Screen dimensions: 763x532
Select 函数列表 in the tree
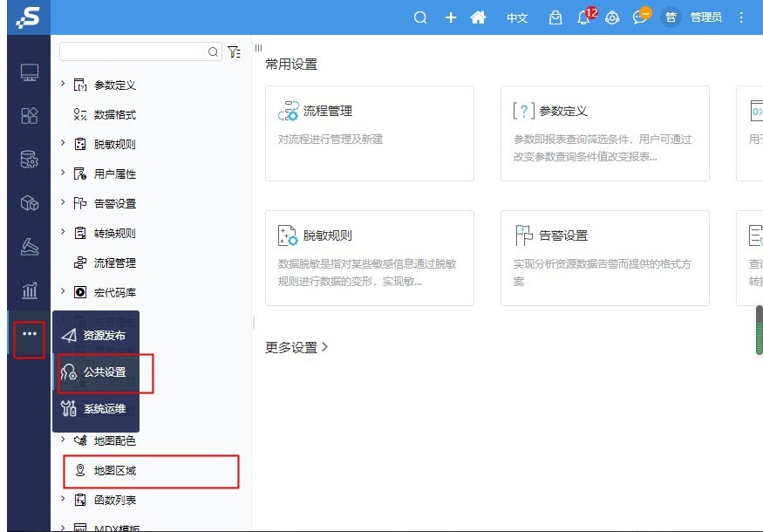pos(115,501)
